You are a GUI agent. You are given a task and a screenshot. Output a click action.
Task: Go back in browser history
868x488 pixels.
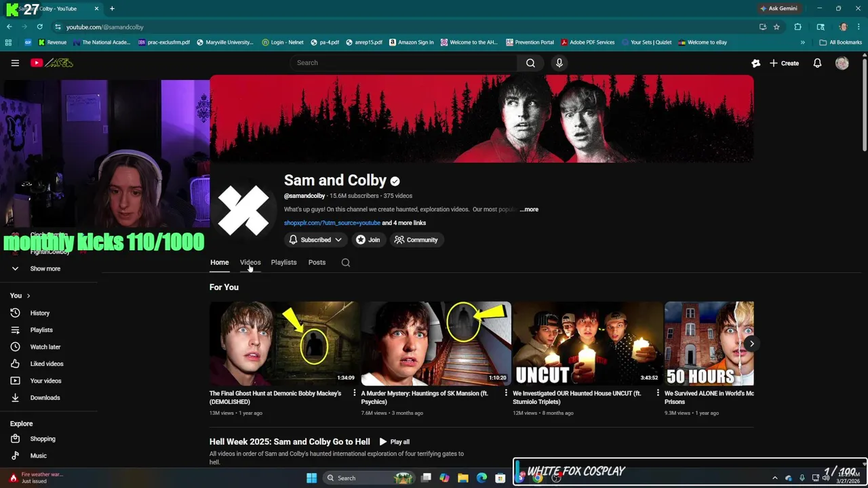coord(9,27)
